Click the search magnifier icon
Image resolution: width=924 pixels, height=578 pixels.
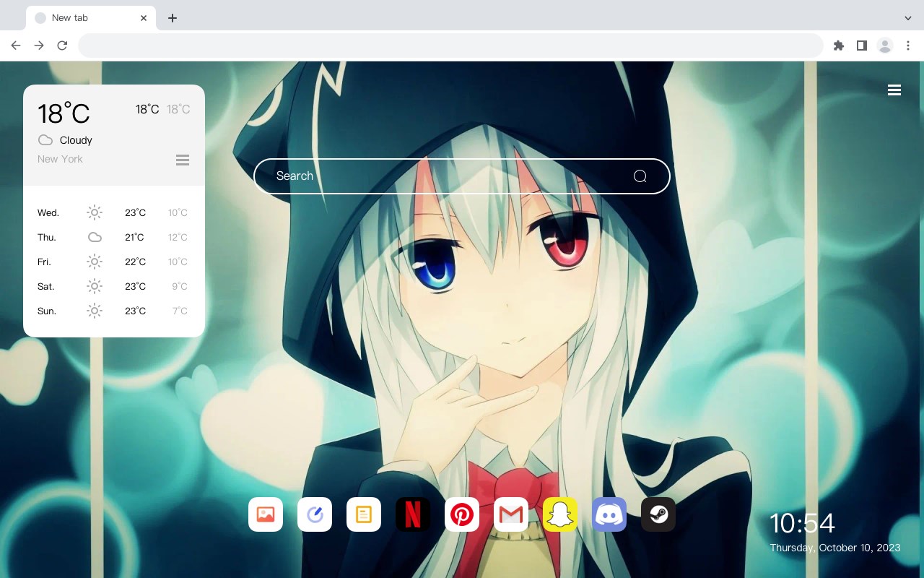point(640,176)
